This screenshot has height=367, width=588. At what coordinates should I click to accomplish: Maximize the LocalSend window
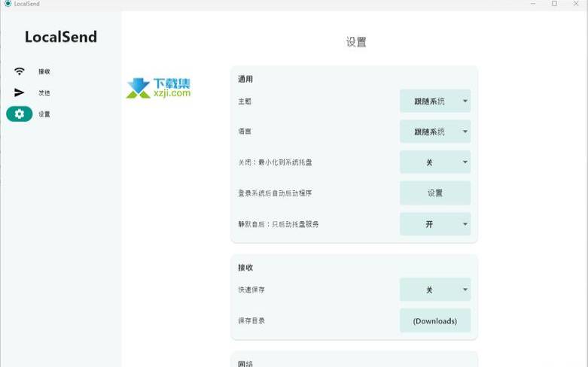[554, 3]
